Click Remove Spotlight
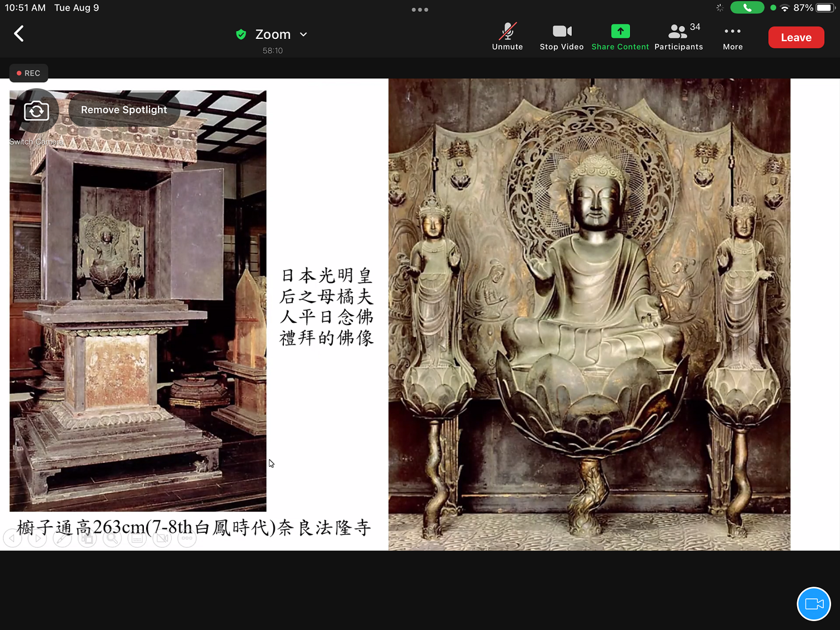The height and width of the screenshot is (630, 840). (x=124, y=110)
